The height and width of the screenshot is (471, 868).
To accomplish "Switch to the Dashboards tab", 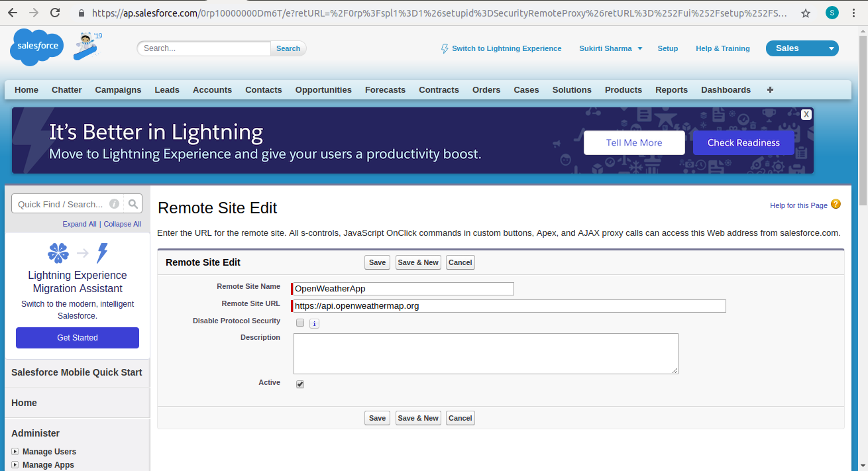I will [x=726, y=89].
